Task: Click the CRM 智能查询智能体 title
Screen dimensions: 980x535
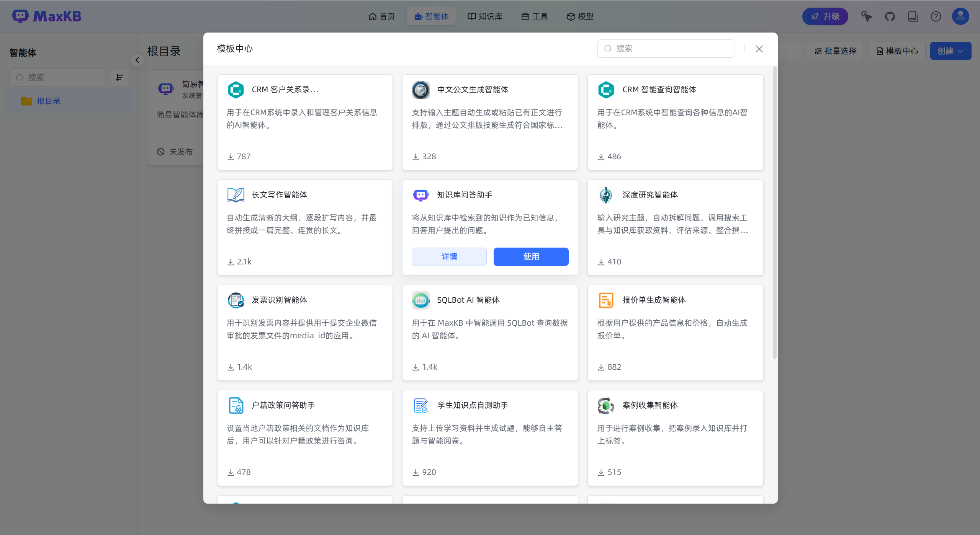Action: (x=659, y=90)
